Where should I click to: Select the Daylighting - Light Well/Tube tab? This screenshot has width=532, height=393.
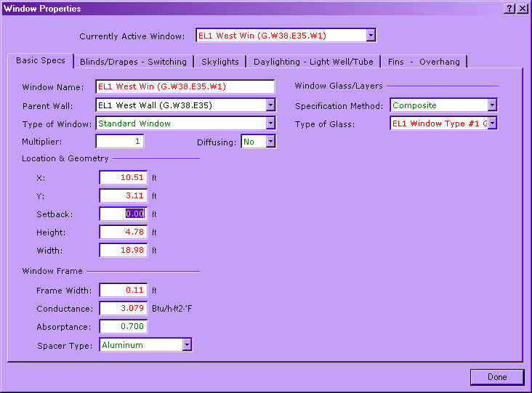[x=313, y=62]
